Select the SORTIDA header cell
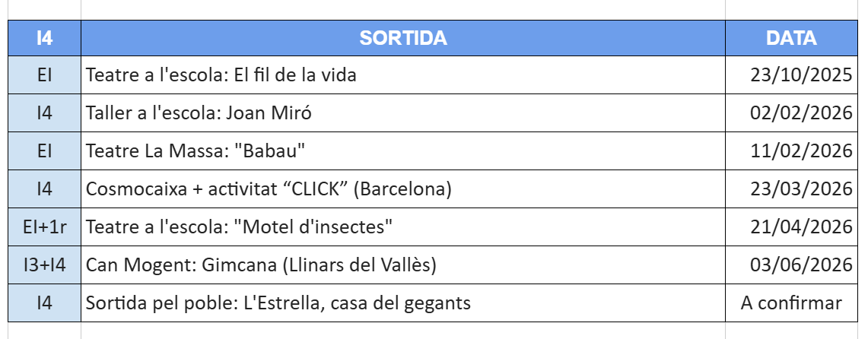868x339 pixels. [402, 38]
